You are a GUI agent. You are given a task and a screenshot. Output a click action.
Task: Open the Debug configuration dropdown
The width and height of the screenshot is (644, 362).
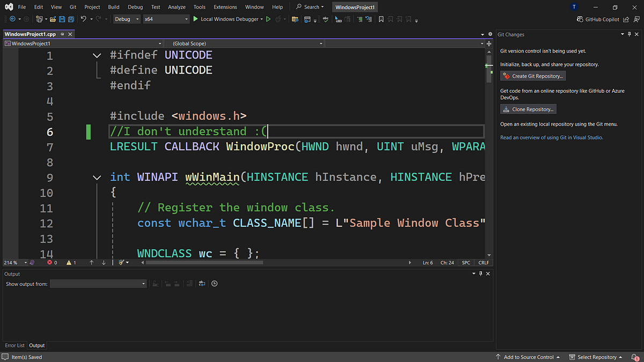pos(127,19)
